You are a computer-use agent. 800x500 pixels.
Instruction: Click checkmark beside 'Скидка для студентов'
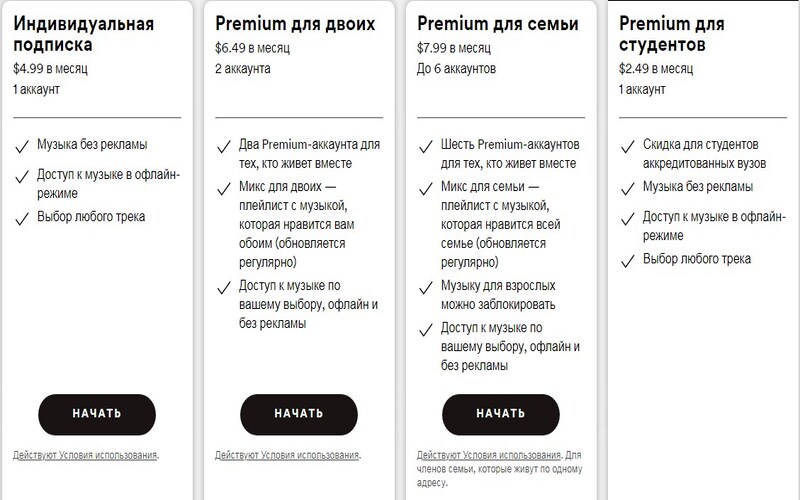[x=627, y=146]
